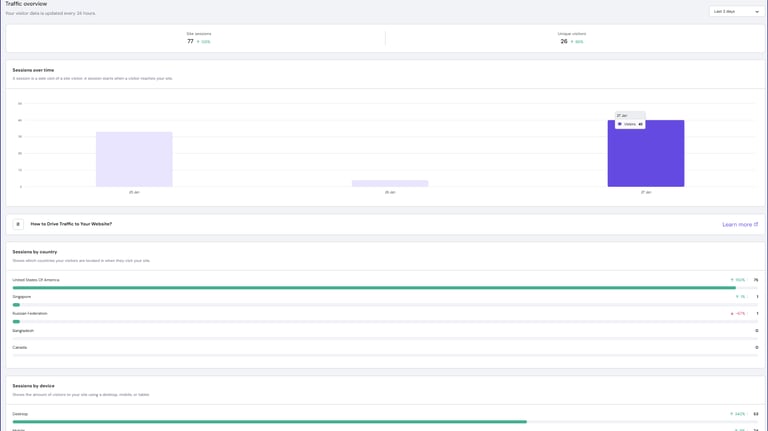Click the United States Of America row label

pyautogui.click(x=36, y=280)
